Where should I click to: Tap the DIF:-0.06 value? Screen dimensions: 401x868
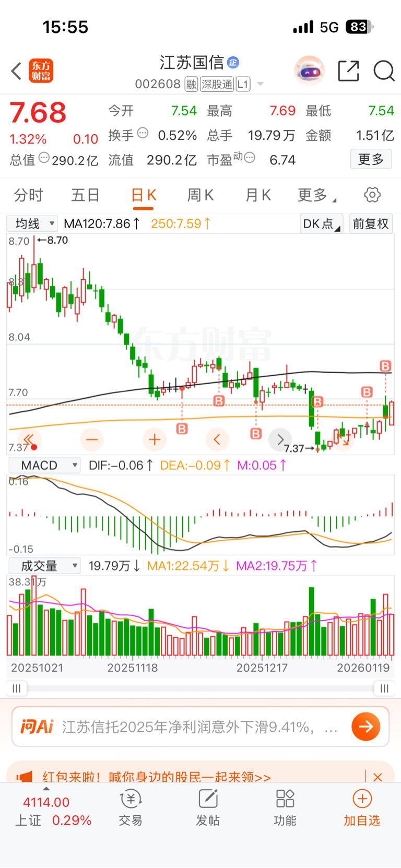click(121, 465)
